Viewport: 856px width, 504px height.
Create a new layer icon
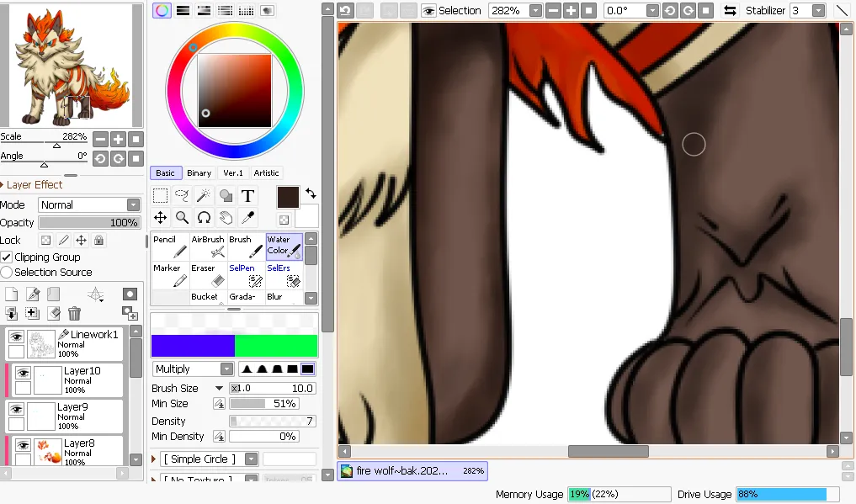click(x=12, y=294)
